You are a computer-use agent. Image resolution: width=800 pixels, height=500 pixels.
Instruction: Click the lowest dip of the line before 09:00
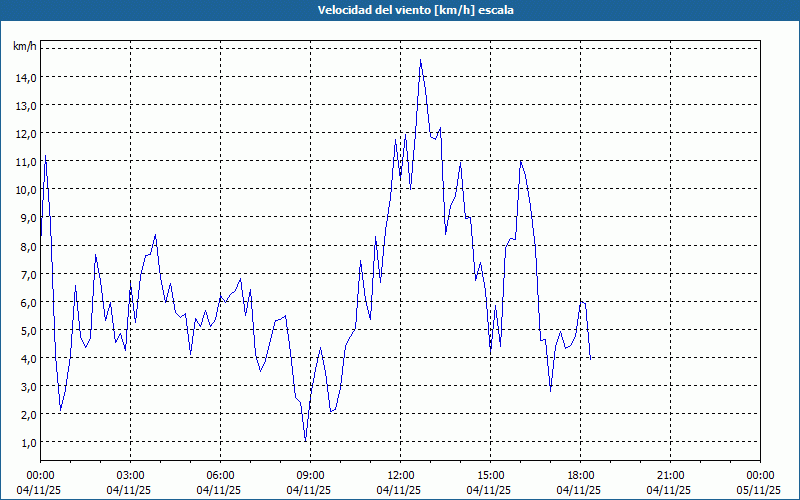(x=306, y=440)
